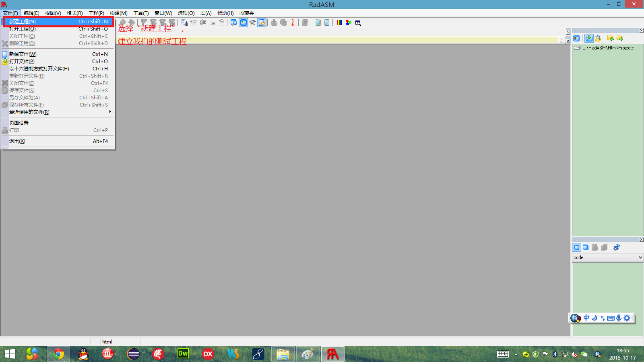This screenshot has width=644, height=362.
Task: Open the 编辑 menu
Action: click(x=31, y=13)
